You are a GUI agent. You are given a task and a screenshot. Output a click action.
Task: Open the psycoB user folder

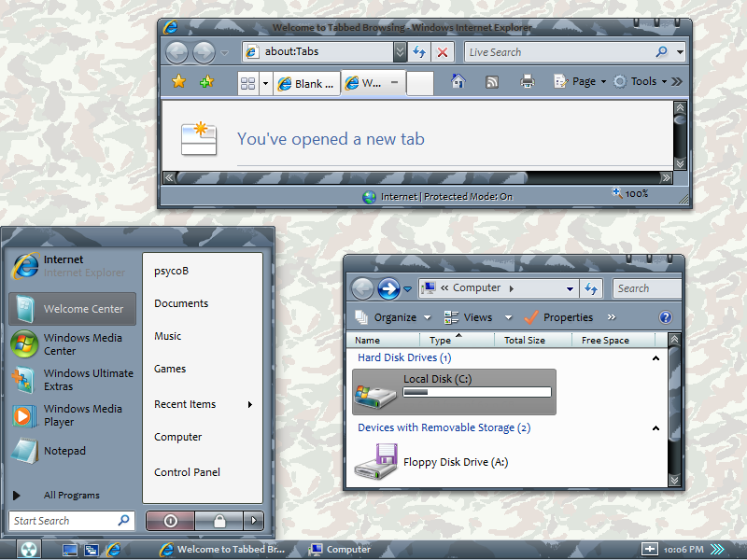pyautogui.click(x=172, y=271)
